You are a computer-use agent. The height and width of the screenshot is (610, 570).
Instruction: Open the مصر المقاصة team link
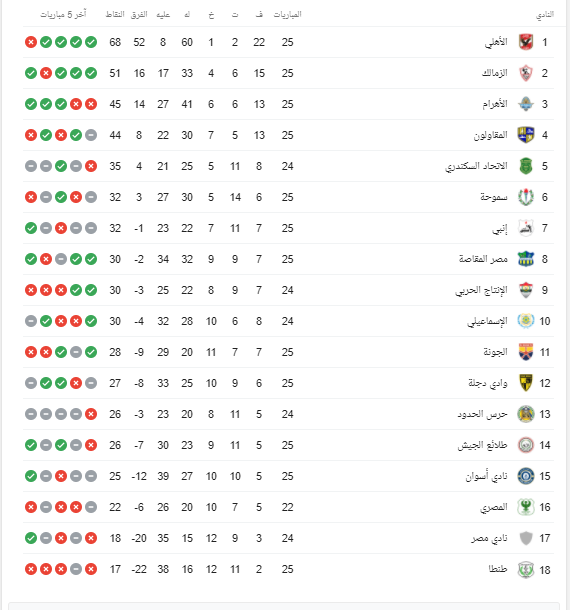click(x=483, y=259)
